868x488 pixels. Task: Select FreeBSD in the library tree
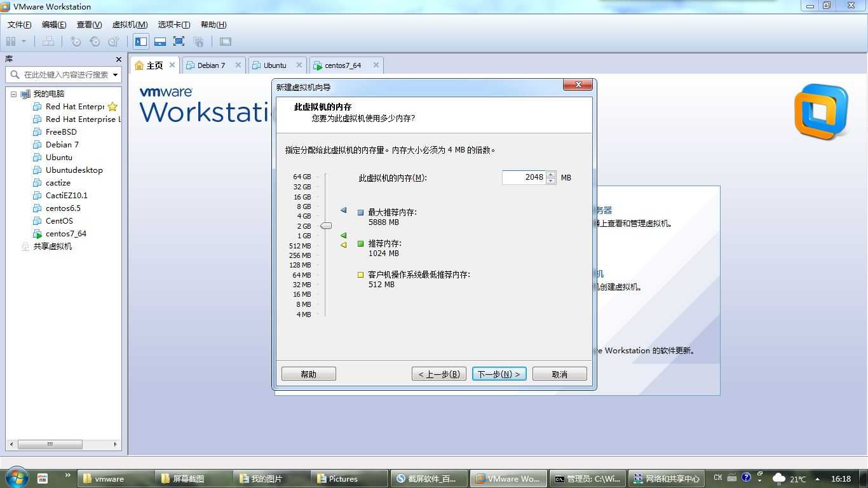[61, 132]
